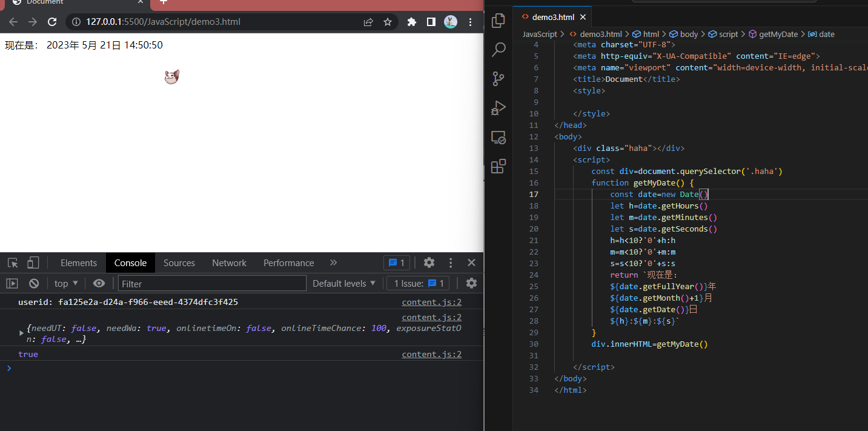The width and height of the screenshot is (868, 431).
Task: Open Run and Debug view
Action: [x=499, y=108]
